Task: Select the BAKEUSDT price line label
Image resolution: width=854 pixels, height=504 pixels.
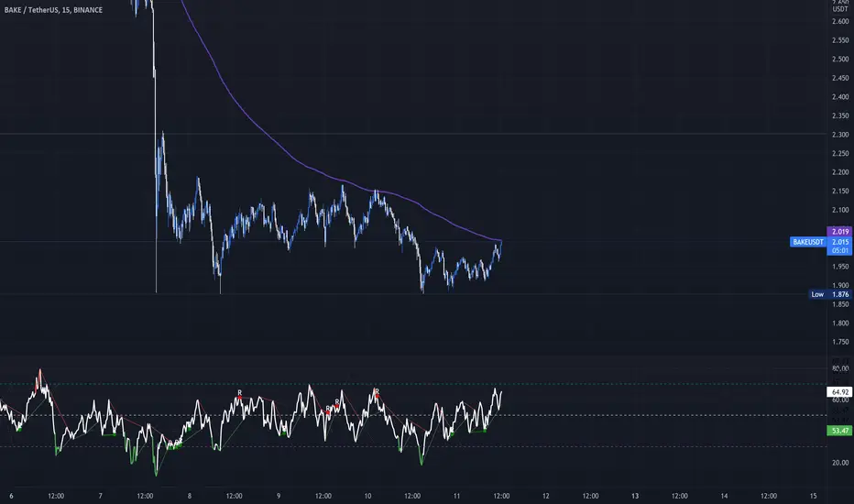Action: (807, 242)
